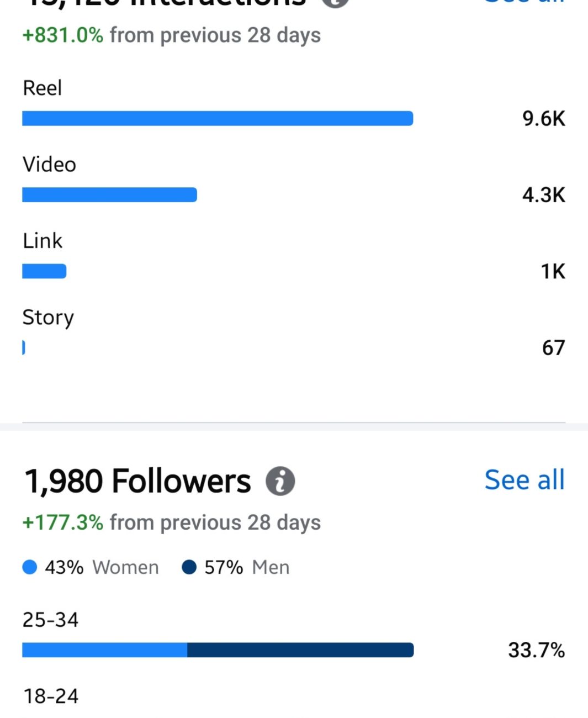The height and width of the screenshot is (718, 588).
Task: Select the 18-24 age group label
Action: [50, 696]
